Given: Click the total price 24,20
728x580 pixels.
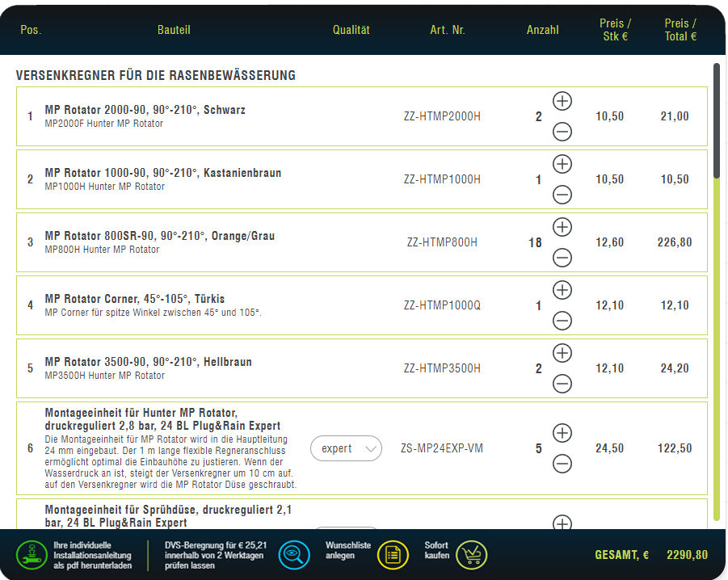Looking at the screenshot, I should [675, 369].
